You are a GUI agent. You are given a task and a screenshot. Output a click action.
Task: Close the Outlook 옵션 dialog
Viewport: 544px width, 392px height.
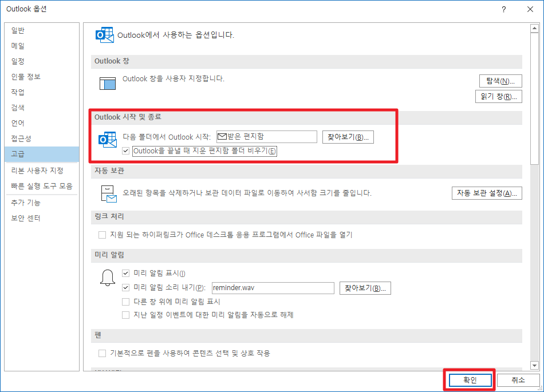point(530,9)
